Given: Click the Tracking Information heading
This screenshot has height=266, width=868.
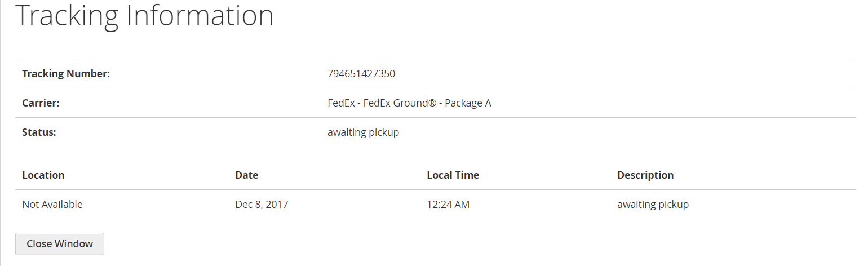Looking at the screenshot, I should pos(144,15).
